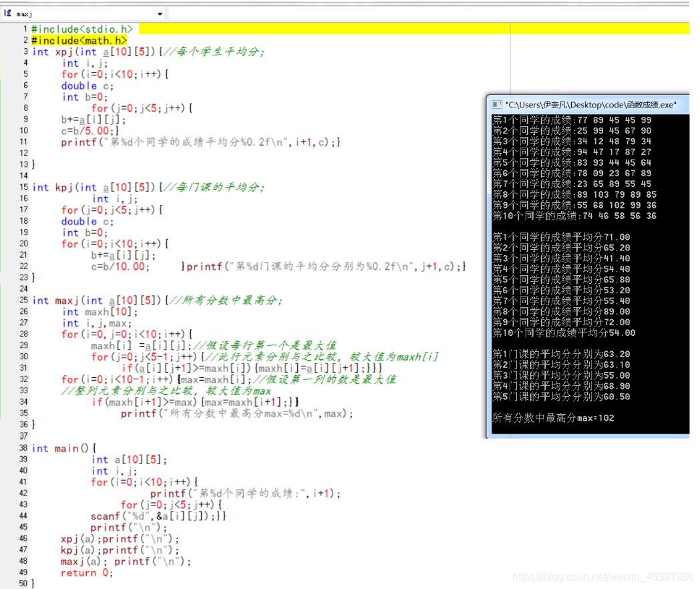Click console row 第1门课的平均分分别为63.20
Viewport: 700px width, 589px height.
[561, 355]
